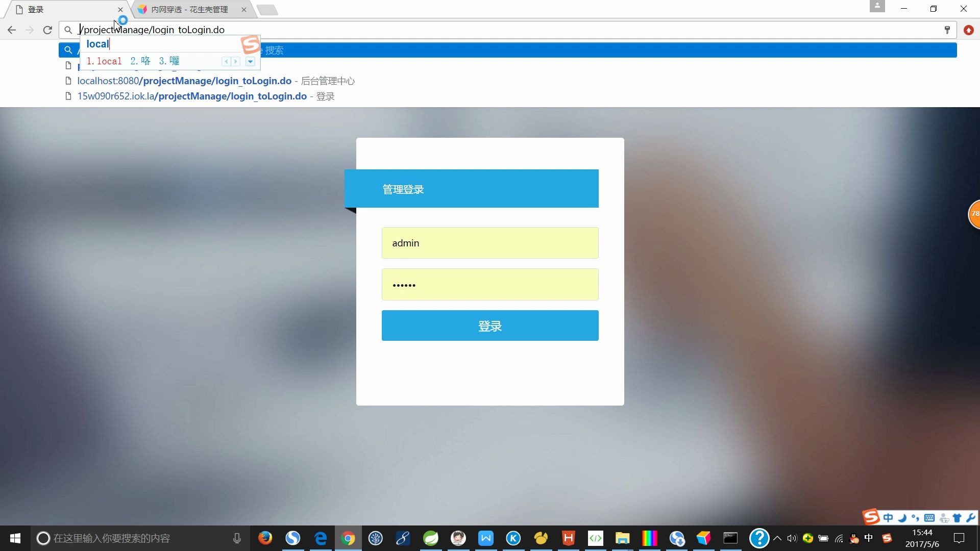Toggle Sogou Chinese/English mode 中 button

tap(888, 518)
